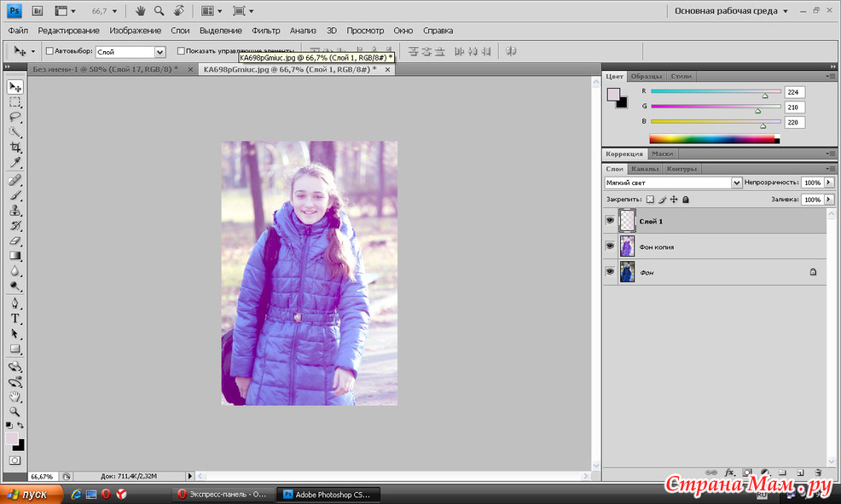Open the Arrange Documents dropdown
841x504 pixels.
[x=212, y=11]
